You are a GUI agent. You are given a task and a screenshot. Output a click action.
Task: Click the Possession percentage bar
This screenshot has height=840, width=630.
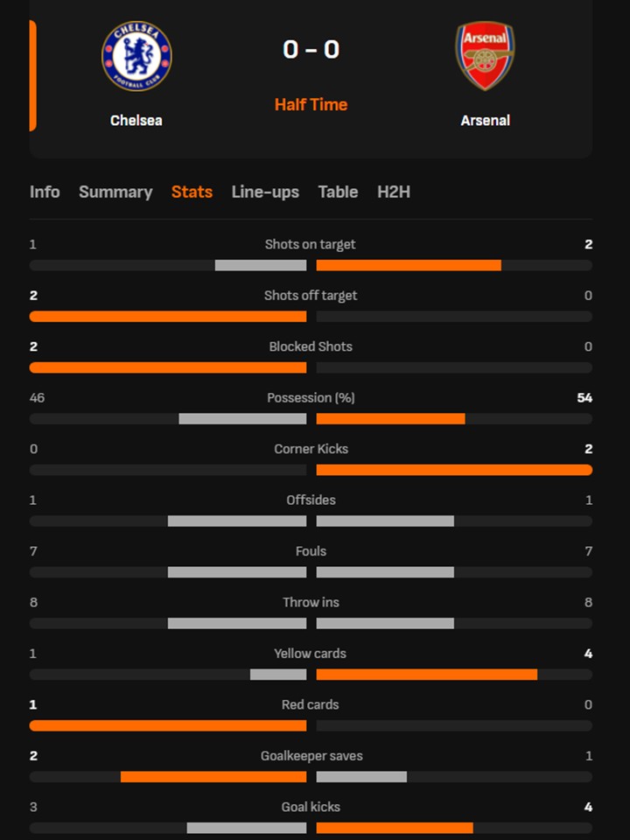311,418
